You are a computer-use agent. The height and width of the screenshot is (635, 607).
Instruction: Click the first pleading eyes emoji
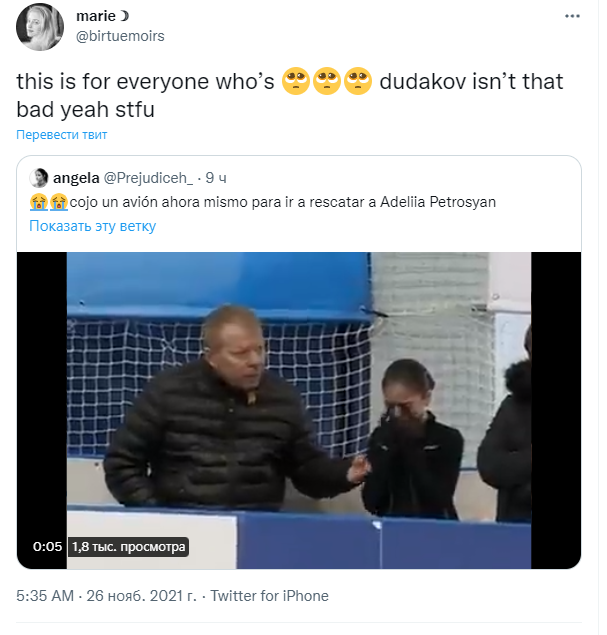point(296,81)
